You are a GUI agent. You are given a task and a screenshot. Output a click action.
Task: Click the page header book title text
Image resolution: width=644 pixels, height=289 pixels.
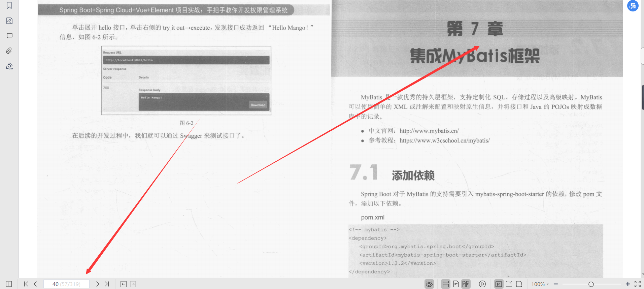tap(173, 10)
